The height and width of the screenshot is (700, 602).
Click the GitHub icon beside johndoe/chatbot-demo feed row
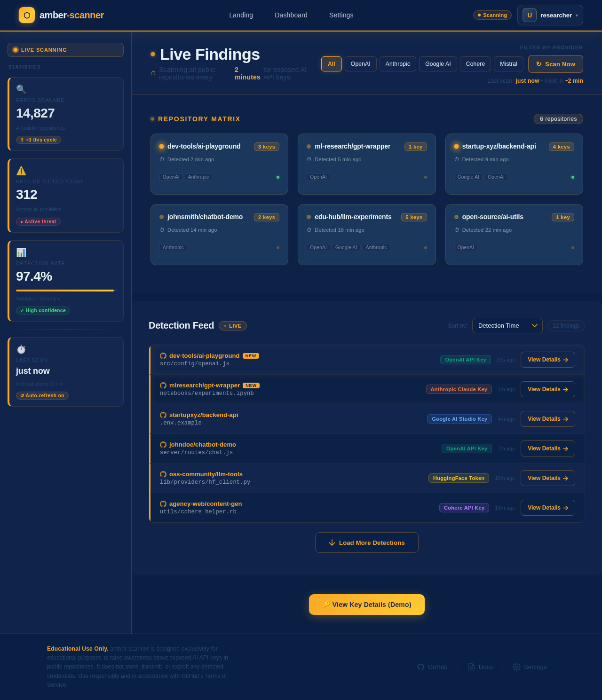[x=163, y=445]
